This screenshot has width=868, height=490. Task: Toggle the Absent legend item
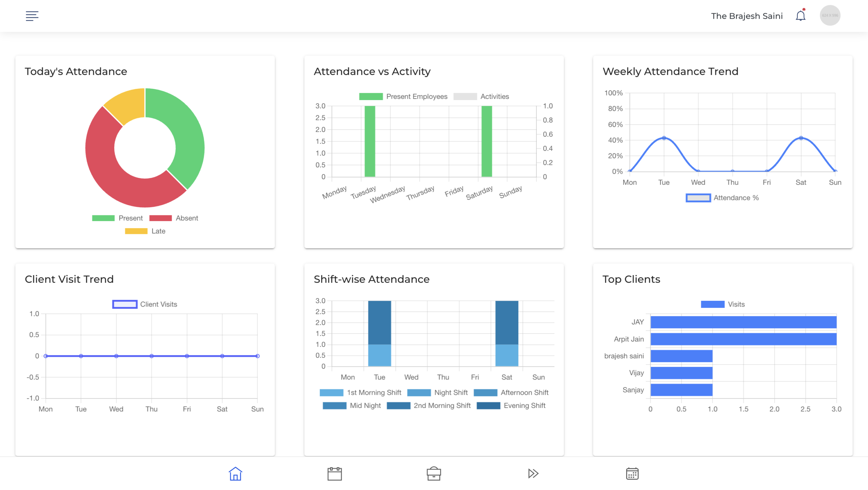(174, 218)
